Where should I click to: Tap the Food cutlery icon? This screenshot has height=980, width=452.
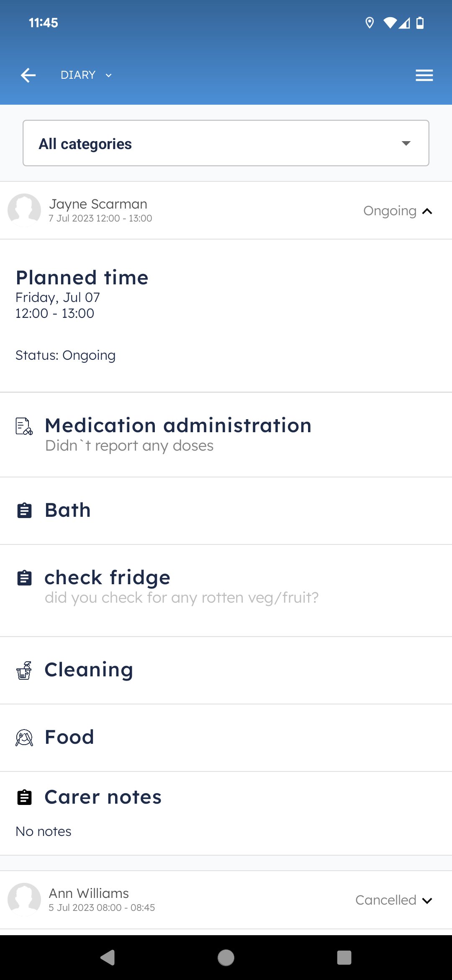click(x=24, y=738)
